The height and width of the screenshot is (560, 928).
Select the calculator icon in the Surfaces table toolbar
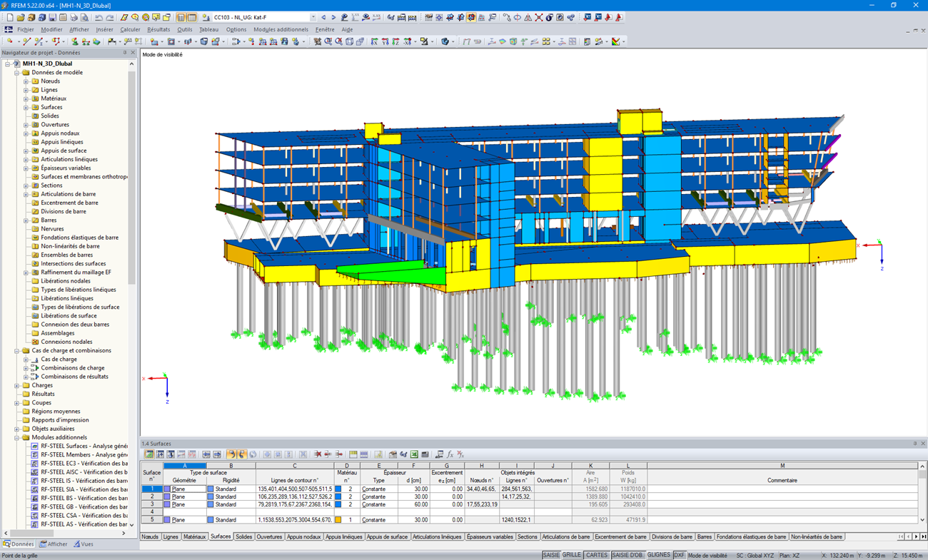425,454
